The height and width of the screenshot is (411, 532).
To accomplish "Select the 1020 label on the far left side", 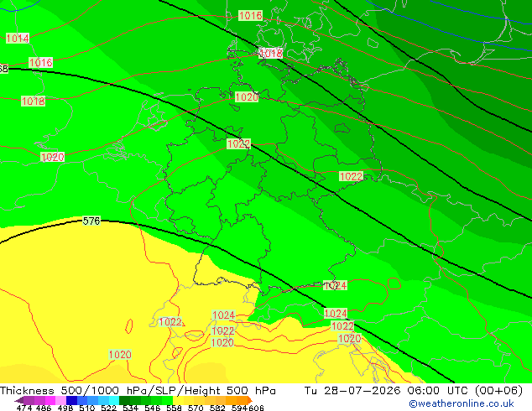I will [52, 157].
